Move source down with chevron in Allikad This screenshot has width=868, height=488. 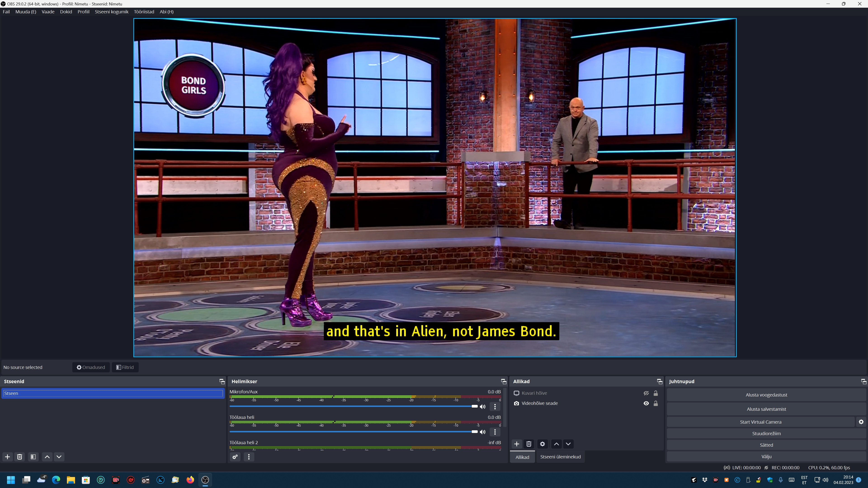(568, 444)
